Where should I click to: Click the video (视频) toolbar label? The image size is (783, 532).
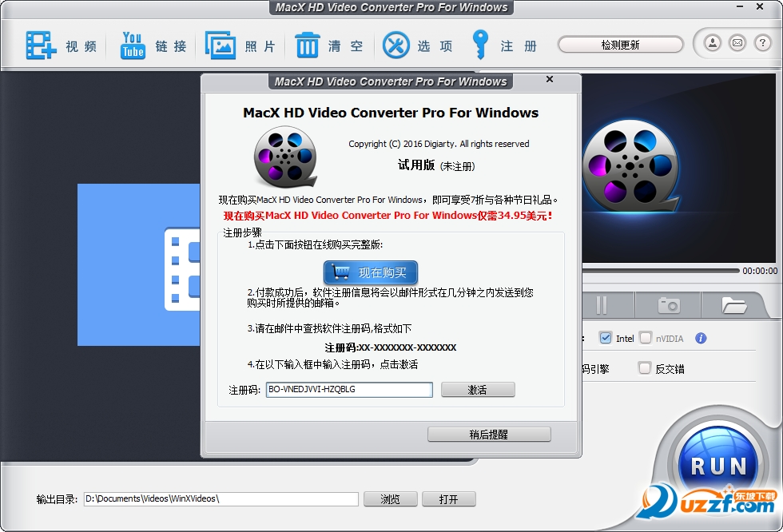click(x=81, y=46)
